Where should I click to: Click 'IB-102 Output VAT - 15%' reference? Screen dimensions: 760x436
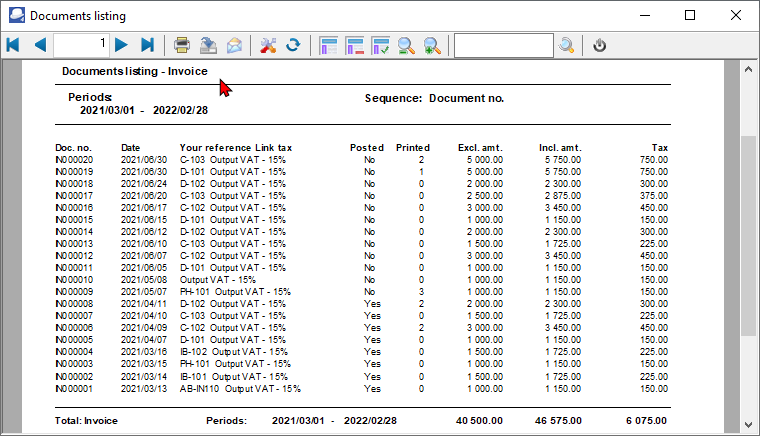tap(234, 352)
